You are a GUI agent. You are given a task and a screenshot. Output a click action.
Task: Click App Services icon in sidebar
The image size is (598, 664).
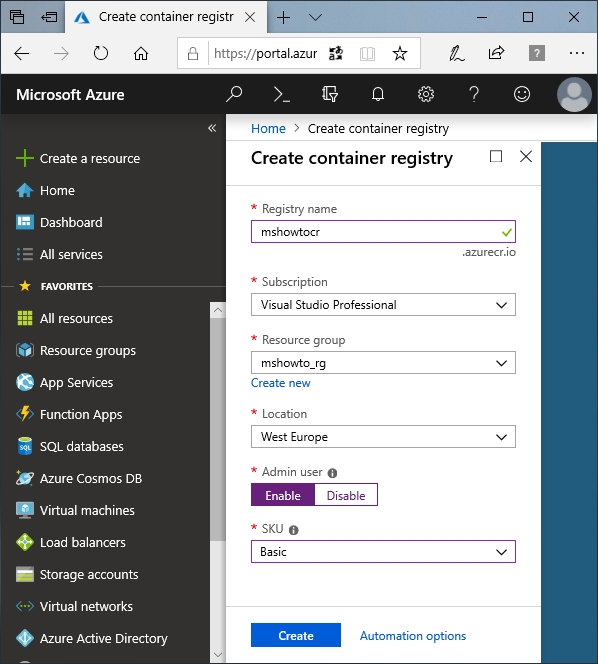pos(25,382)
